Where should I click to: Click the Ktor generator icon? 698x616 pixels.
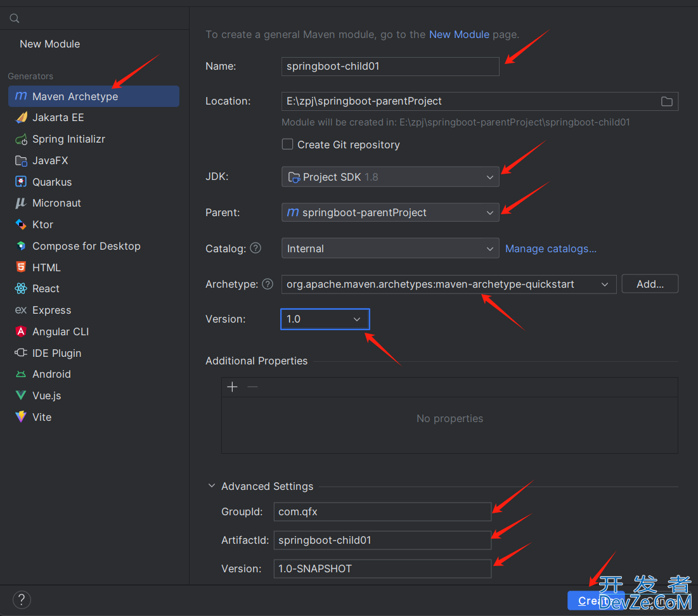tap(21, 224)
